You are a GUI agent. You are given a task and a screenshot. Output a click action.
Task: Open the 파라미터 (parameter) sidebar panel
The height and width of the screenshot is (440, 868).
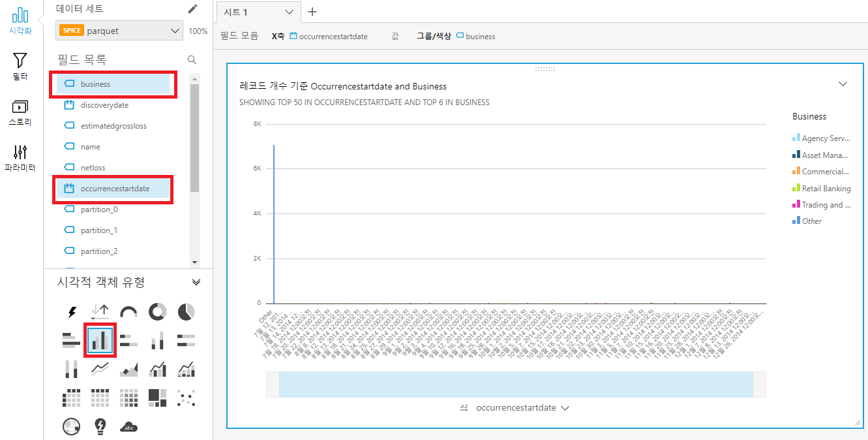20,158
